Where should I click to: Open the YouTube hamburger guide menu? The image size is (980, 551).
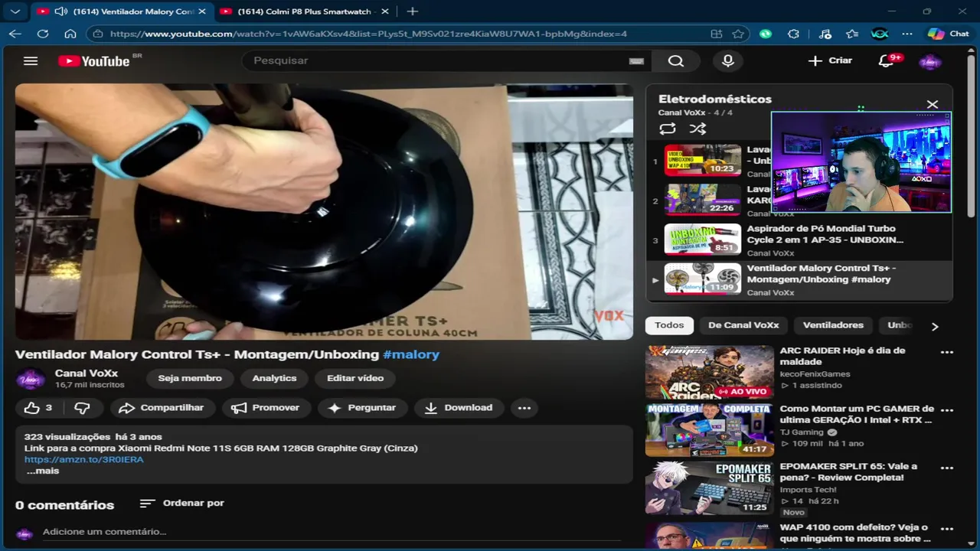31,60
